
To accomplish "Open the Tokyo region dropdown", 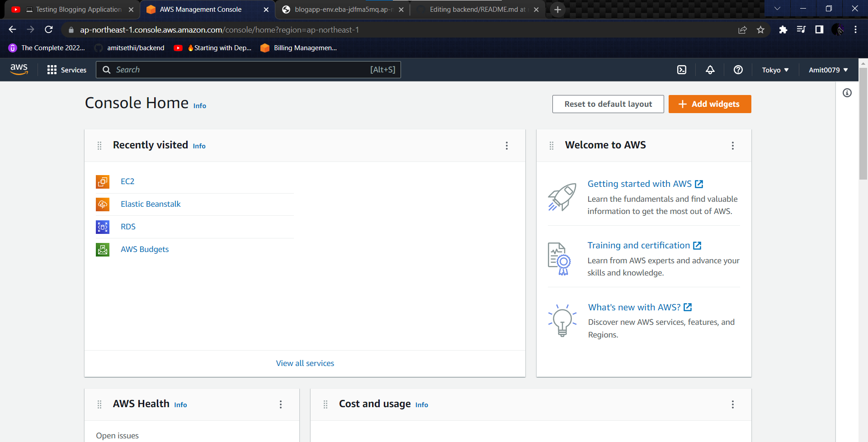I will coord(774,70).
